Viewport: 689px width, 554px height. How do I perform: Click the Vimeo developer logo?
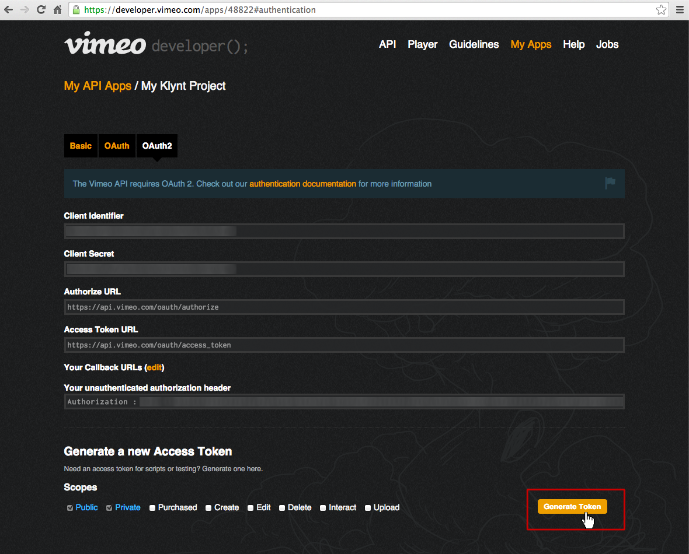click(156, 44)
